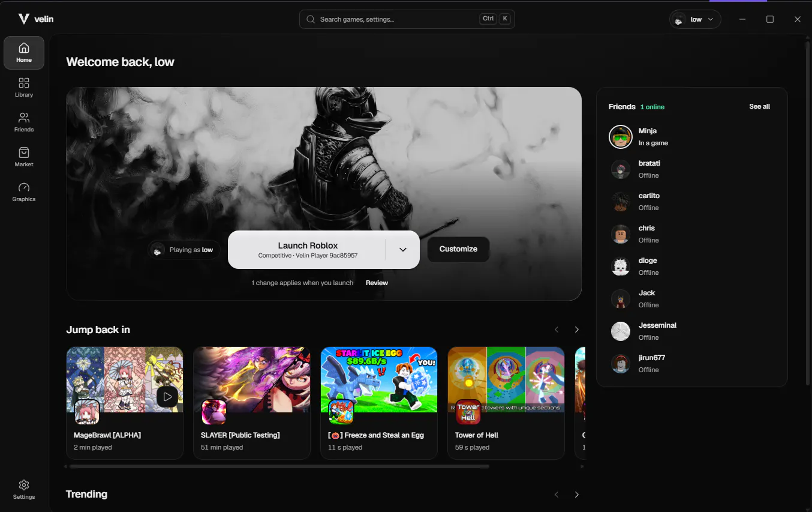Click the bratati friend avatar
812x512 pixels.
tap(621, 169)
